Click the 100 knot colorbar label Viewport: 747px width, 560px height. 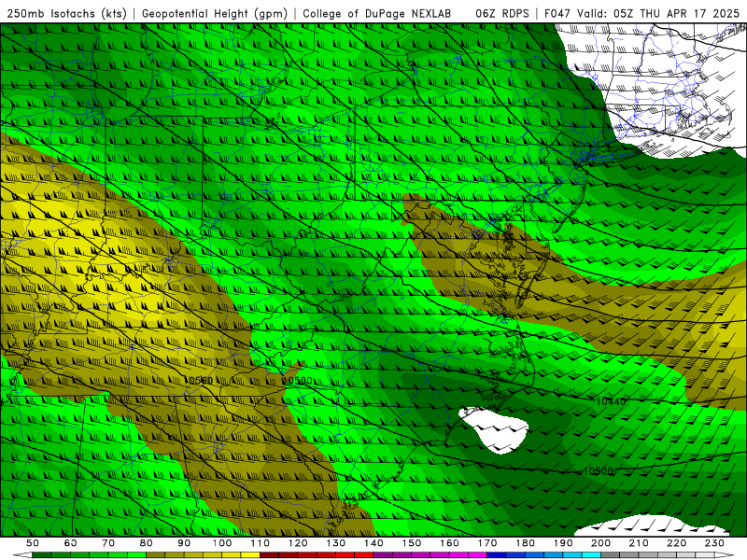click(222, 543)
